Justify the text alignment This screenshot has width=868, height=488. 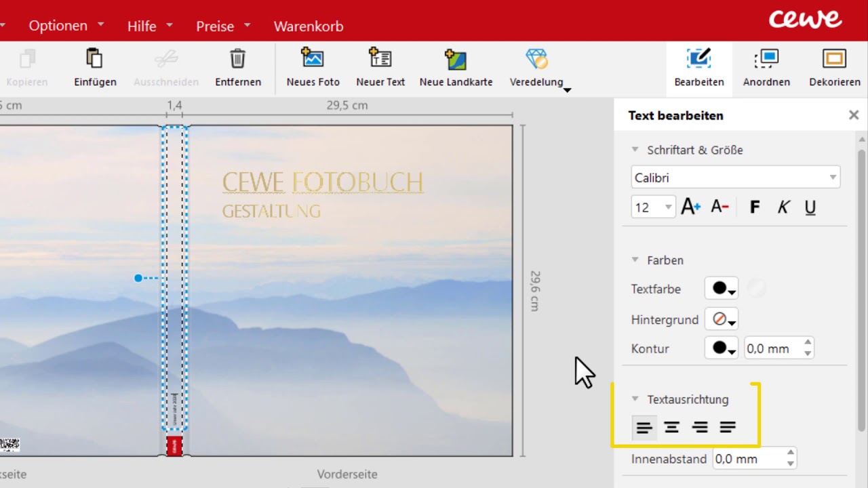pyautogui.click(x=728, y=427)
